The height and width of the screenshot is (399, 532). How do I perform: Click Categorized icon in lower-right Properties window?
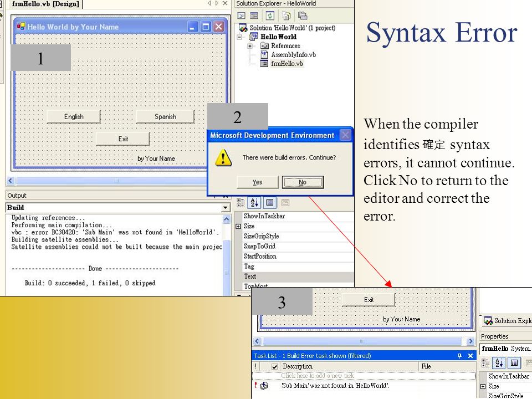click(485, 363)
